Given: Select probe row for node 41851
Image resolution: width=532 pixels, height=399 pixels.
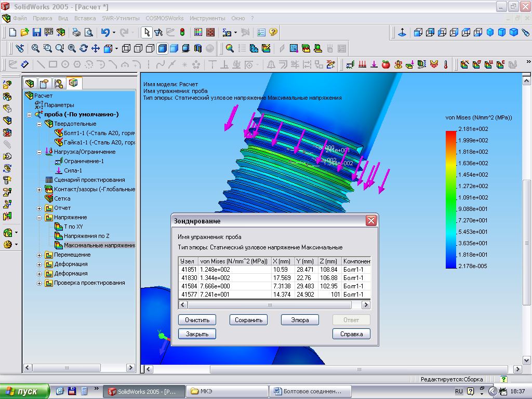Looking at the screenshot, I should (x=274, y=270).
